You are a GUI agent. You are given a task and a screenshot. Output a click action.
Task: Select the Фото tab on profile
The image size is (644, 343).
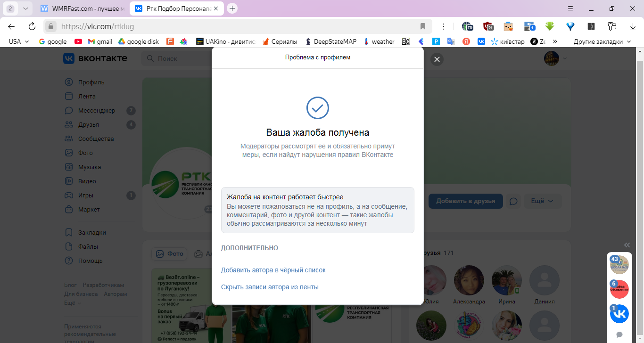(x=169, y=253)
